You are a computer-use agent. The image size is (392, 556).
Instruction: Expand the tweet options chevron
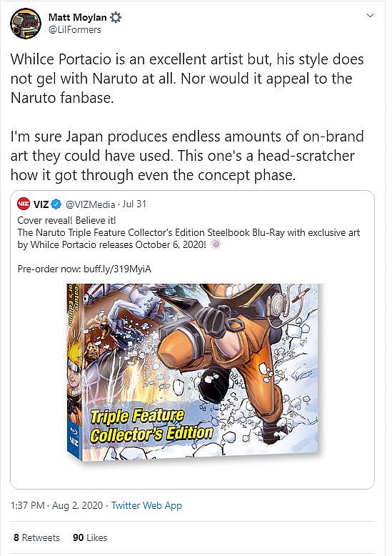click(370, 16)
